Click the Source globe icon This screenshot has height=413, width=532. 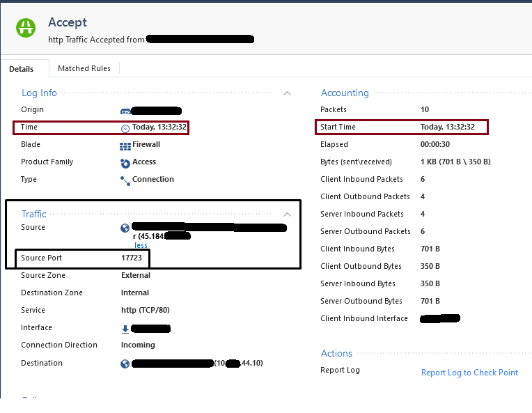tap(125, 228)
